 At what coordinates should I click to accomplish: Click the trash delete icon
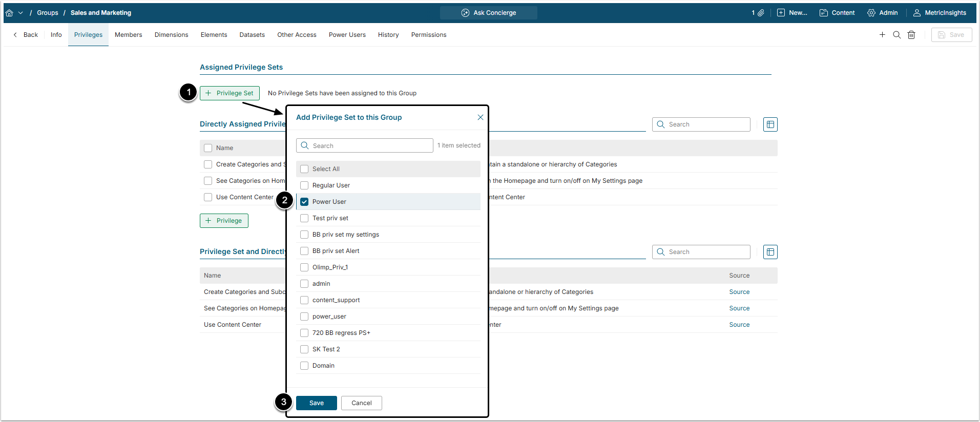pyautogui.click(x=911, y=35)
